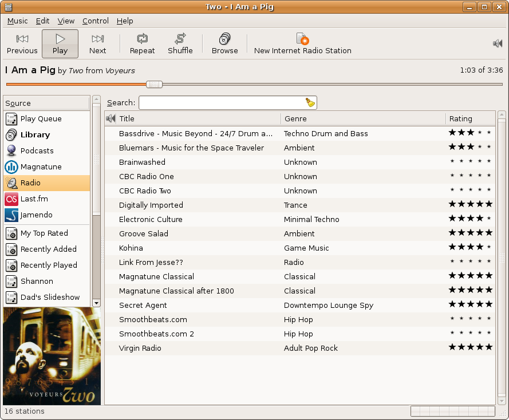Open the Last.fm source
The height and width of the screenshot is (420, 509).
(x=47, y=199)
